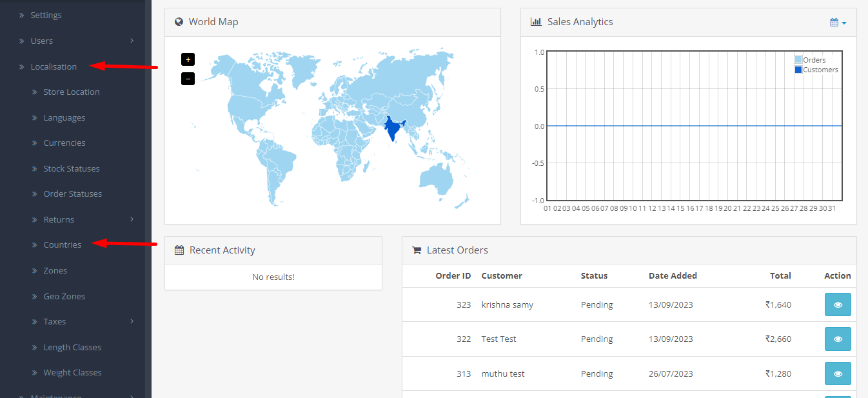The width and height of the screenshot is (868, 398).
Task: Click the shopping cart icon beside Latest Orders
Action: point(417,250)
